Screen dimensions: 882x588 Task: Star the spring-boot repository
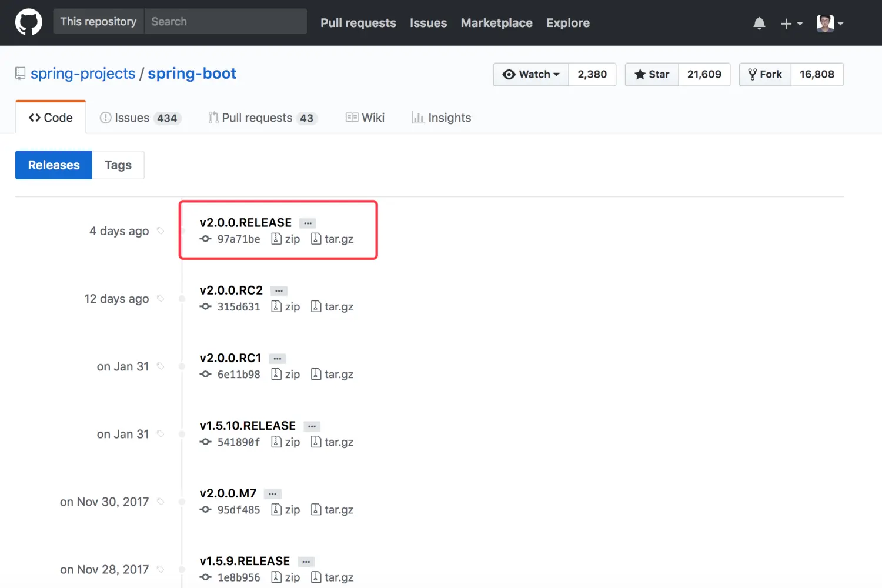[x=652, y=75]
